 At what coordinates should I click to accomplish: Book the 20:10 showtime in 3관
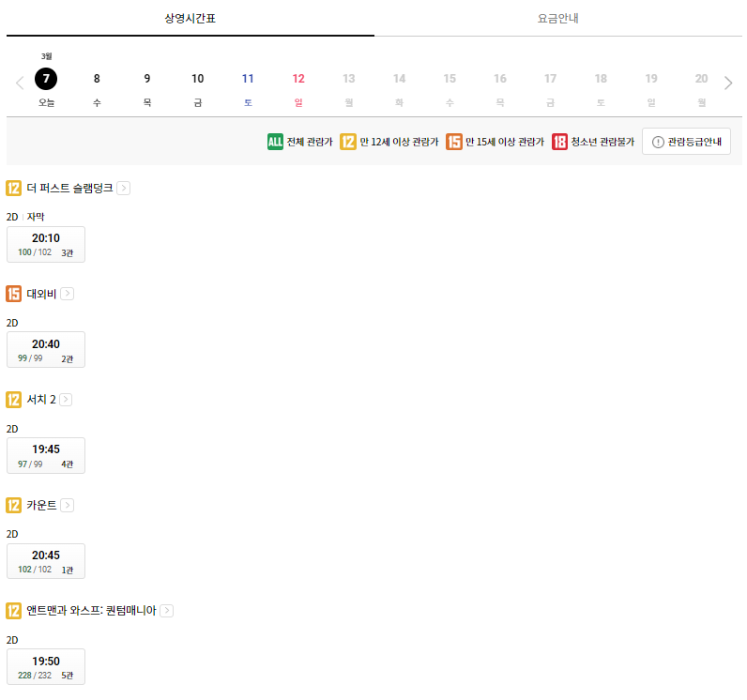click(x=46, y=244)
